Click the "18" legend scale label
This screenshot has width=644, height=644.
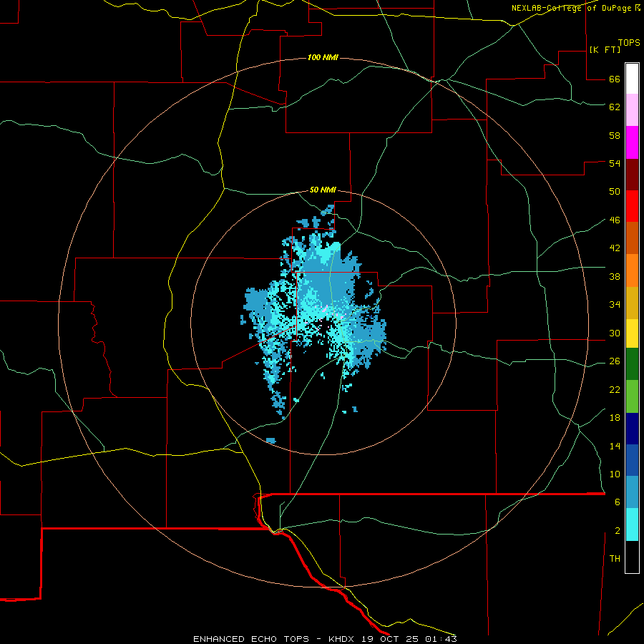(615, 418)
